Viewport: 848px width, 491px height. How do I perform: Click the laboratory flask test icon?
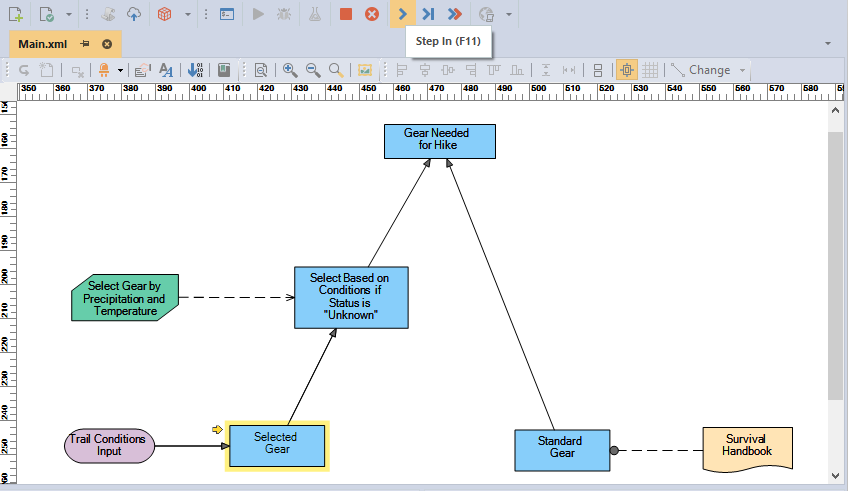(x=315, y=14)
